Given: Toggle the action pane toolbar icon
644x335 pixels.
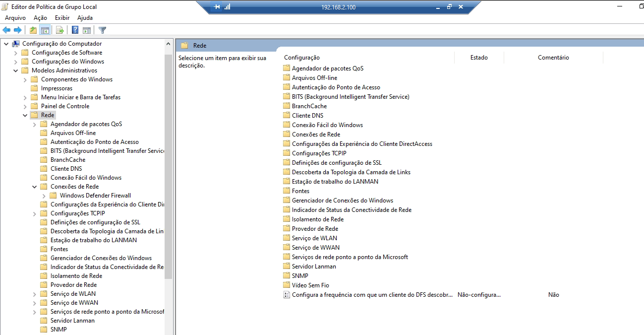Looking at the screenshot, I should click(87, 30).
